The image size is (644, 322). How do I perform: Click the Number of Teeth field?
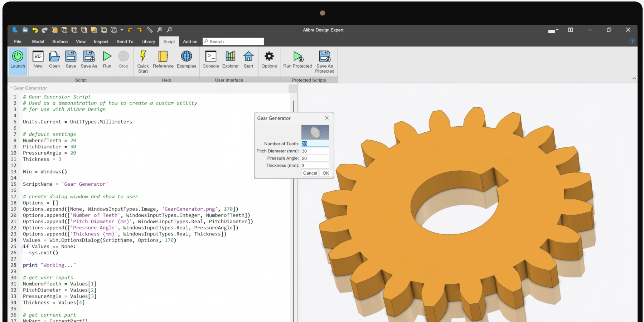tap(315, 144)
